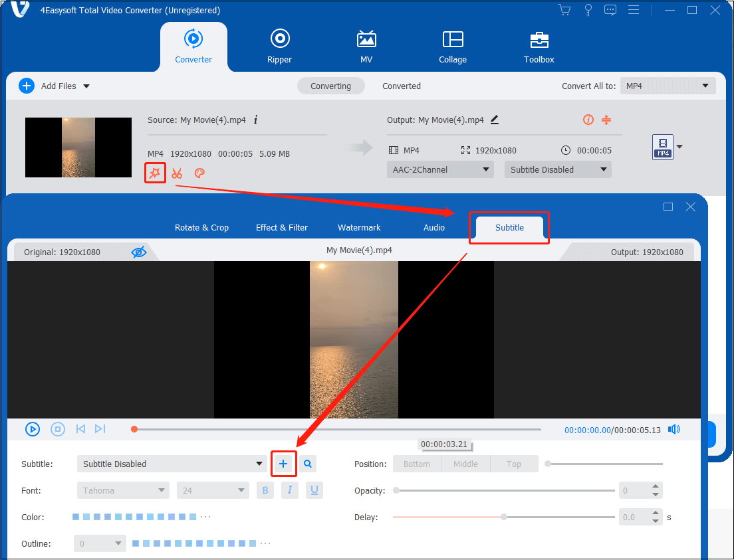This screenshot has height=560, width=734.
Task: Click more colors ellipsis in Color row
Action: [x=205, y=517]
